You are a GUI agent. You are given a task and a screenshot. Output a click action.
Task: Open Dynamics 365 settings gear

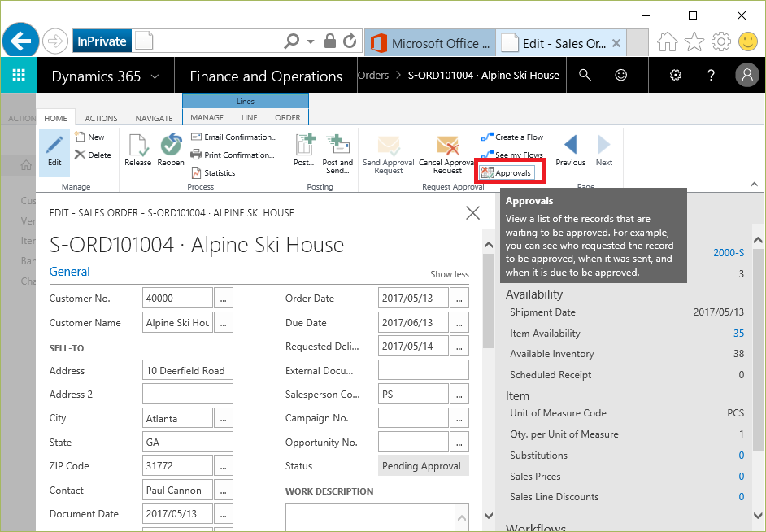[676, 75]
